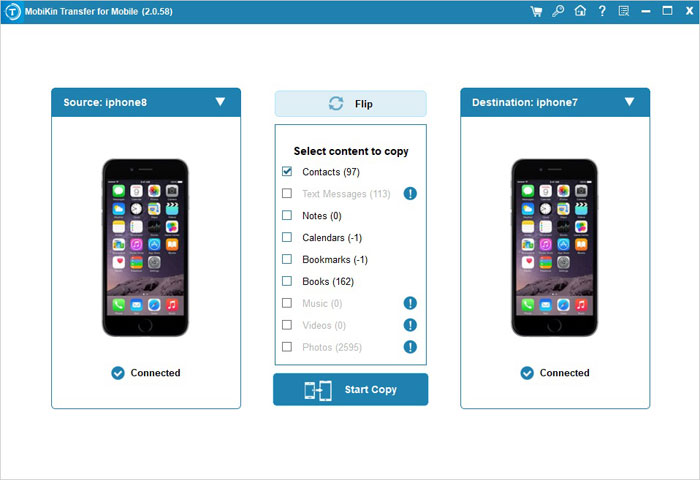Click the alert icon next to Videos

[410, 325]
